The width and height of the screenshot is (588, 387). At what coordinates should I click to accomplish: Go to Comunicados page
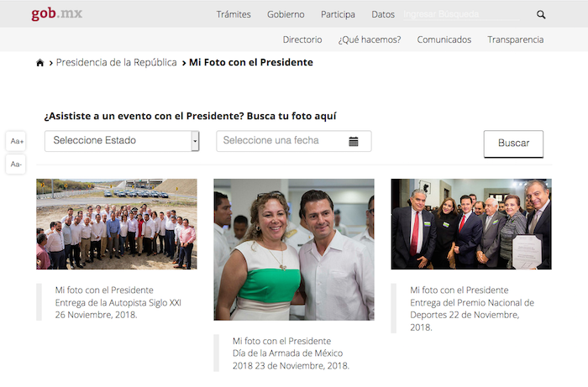[444, 39]
